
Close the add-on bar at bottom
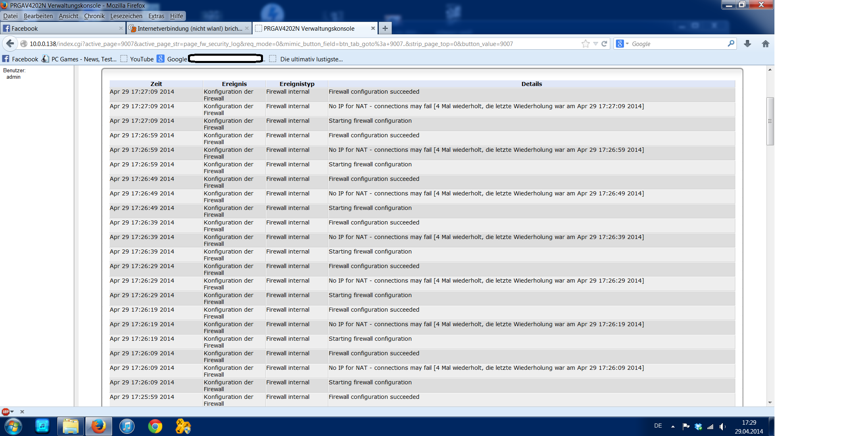tap(22, 412)
